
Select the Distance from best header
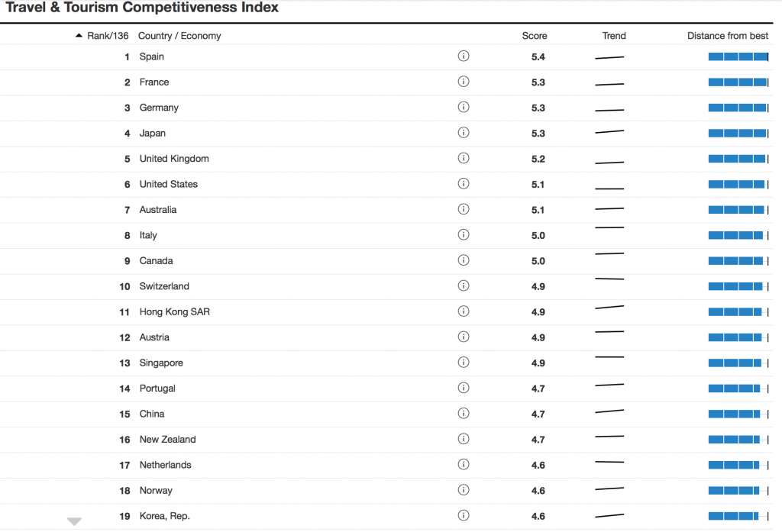click(x=727, y=36)
